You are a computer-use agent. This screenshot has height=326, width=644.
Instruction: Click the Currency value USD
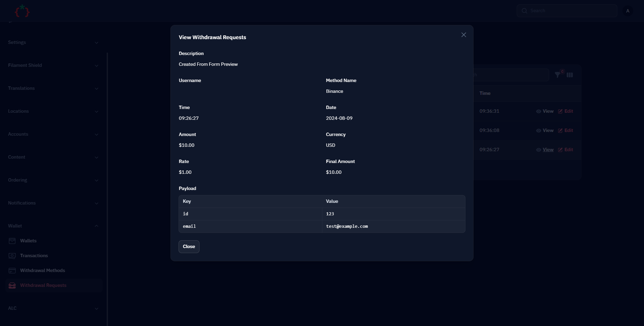pos(330,145)
